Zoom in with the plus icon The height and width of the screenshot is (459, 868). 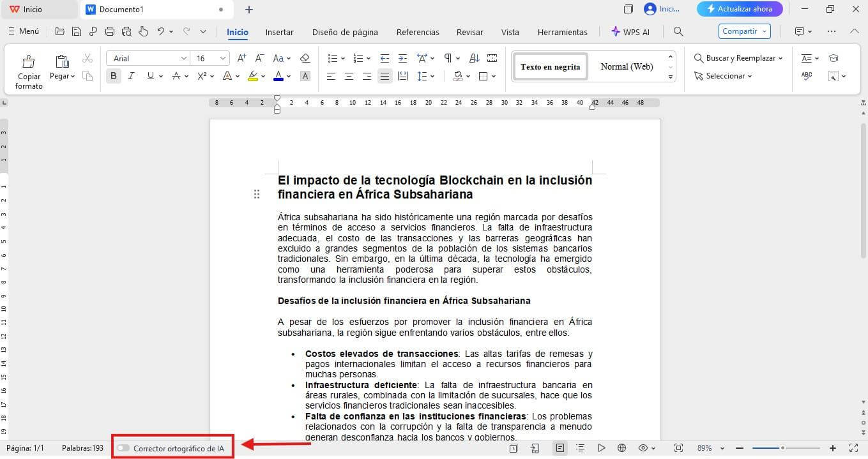click(833, 448)
